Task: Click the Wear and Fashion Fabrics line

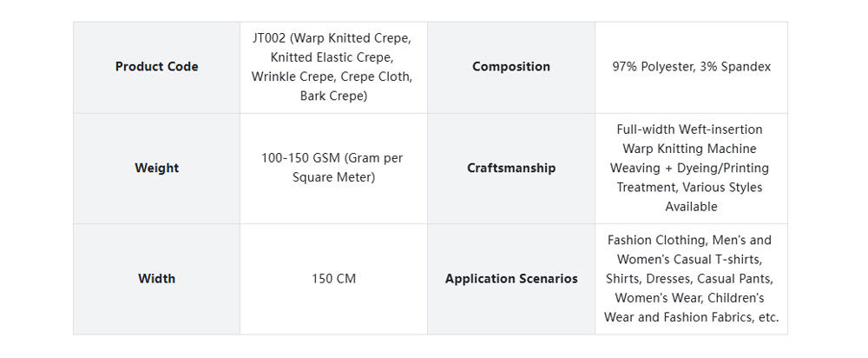Action: (x=691, y=317)
